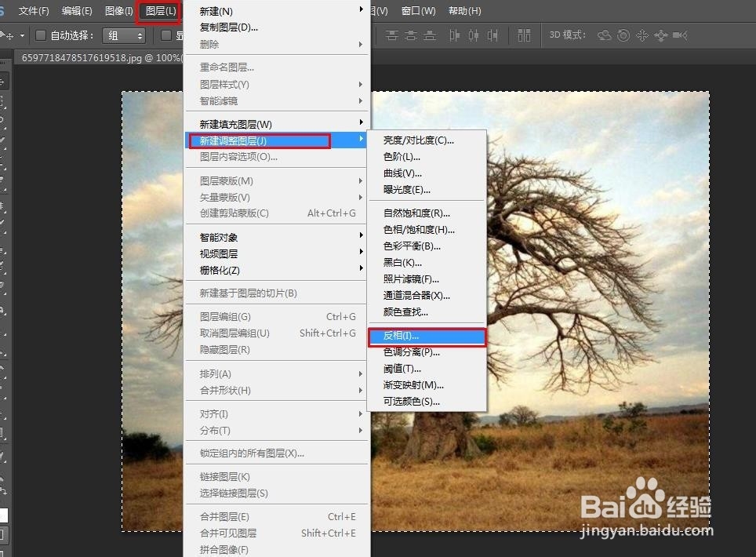Toggle the checkbox right of the 组 dropdown
The image size is (756, 557).
point(166,35)
